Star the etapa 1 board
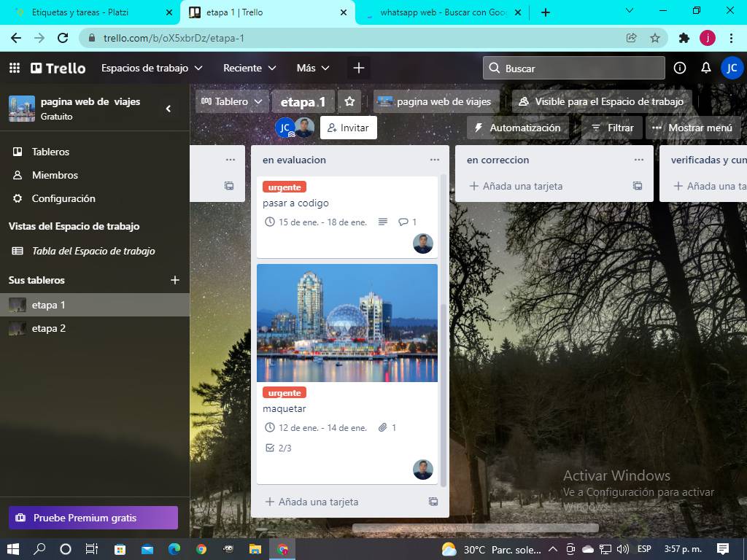 [349, 101]
